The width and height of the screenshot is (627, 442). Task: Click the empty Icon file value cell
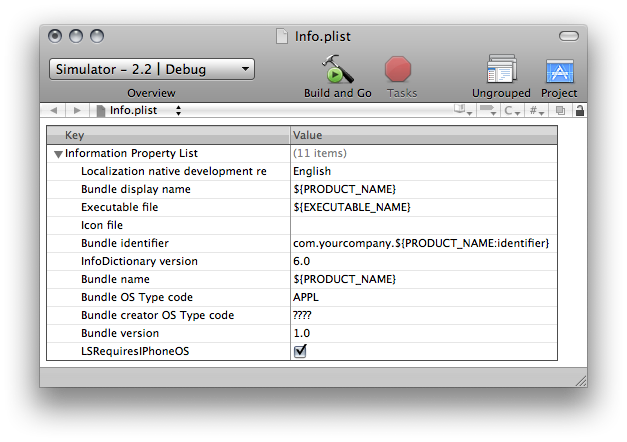(424, 225)
